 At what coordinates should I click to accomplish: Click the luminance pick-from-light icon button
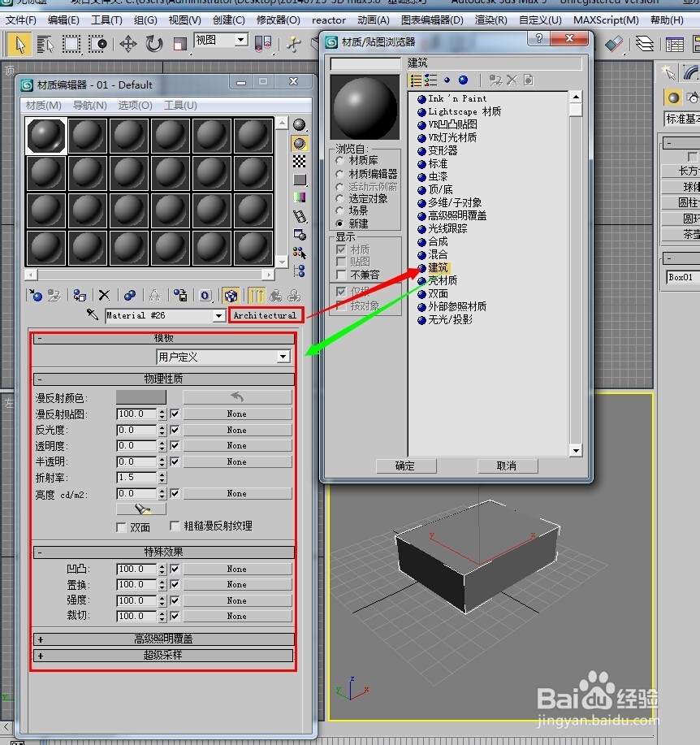pos(141,509)
